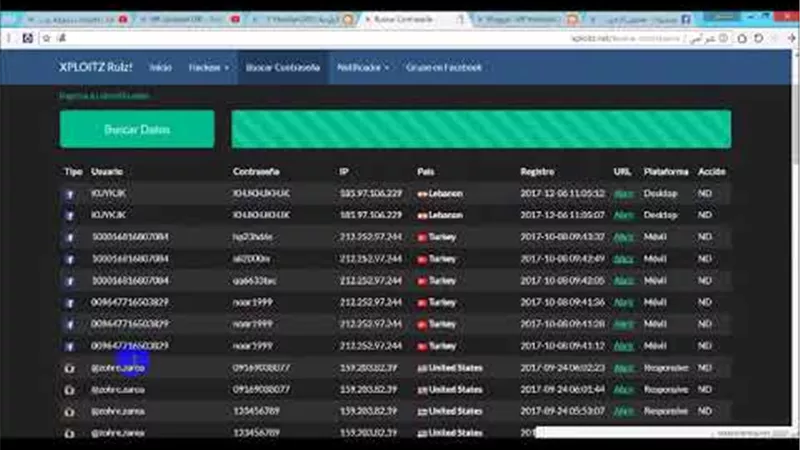Click the IP column header
Screen dimensions: 800x450
[344, 171]
